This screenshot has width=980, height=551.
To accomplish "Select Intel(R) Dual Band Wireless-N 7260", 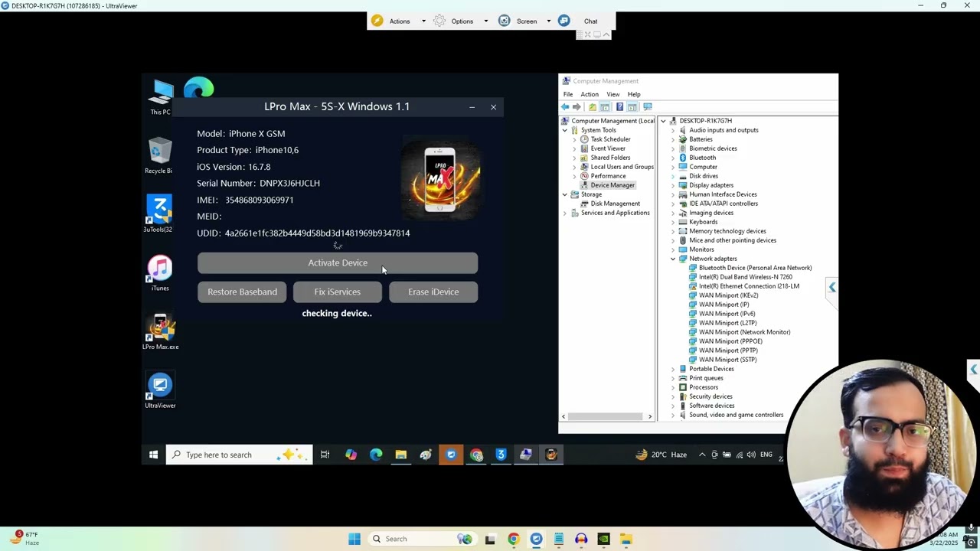I will pos(745,277).
